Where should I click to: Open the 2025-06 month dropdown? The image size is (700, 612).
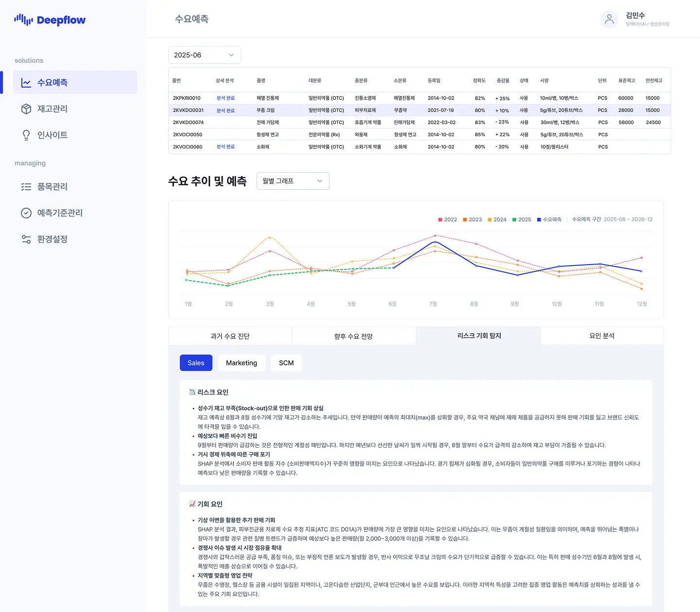click(x=205, y=55)
